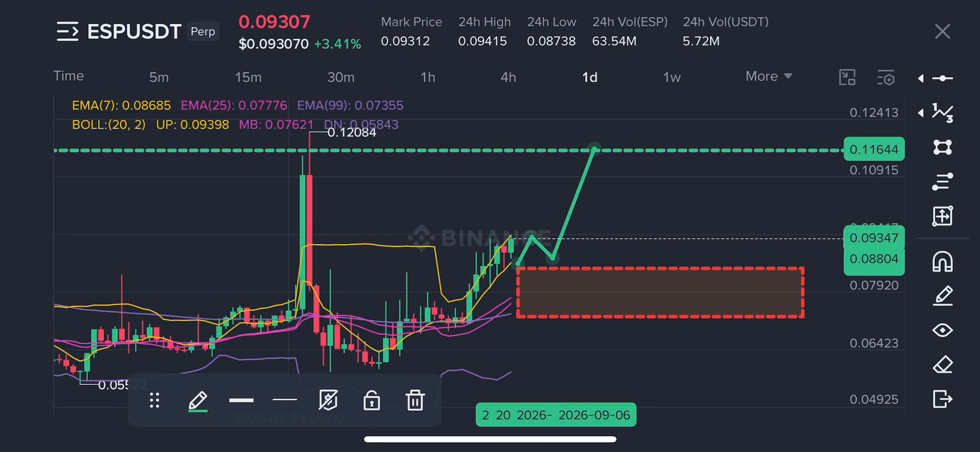This screenshot has width=980, height=452.
Task: Tap the Mark Price value 0.09312
Action: (x=405, y=41)
